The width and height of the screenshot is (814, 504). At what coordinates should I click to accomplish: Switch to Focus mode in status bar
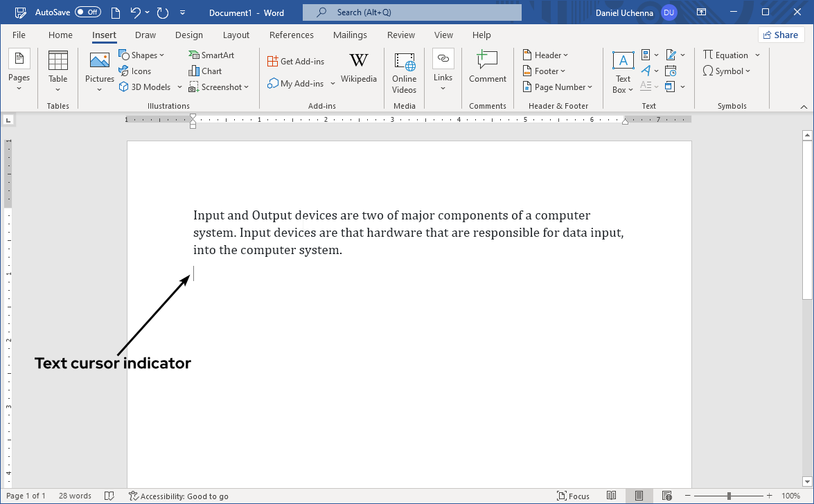[x=573, y=496]
